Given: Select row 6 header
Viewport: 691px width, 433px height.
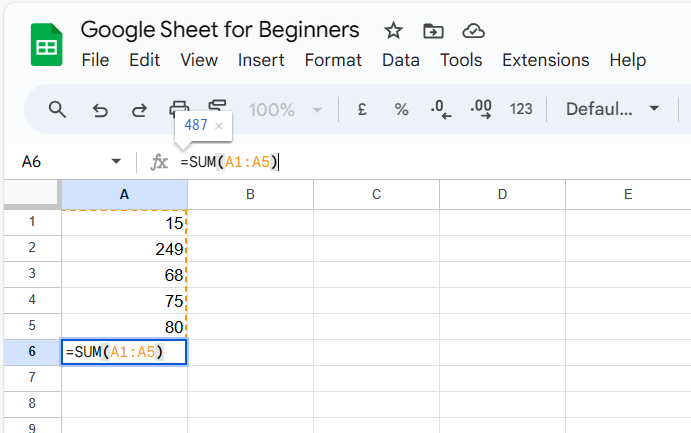Looking at the screenshot, I should (32, 352).
